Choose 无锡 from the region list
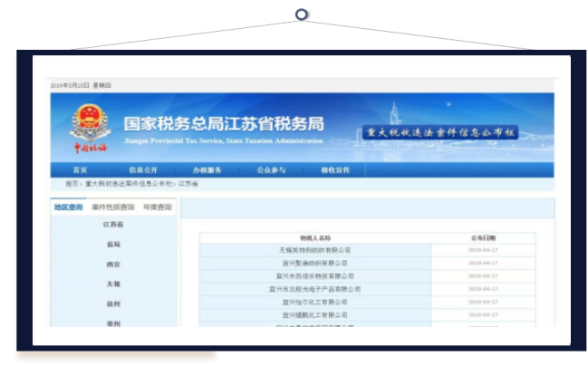Image resolution: width=588 pixels, height=366 pixels. (x=113, y=284)
